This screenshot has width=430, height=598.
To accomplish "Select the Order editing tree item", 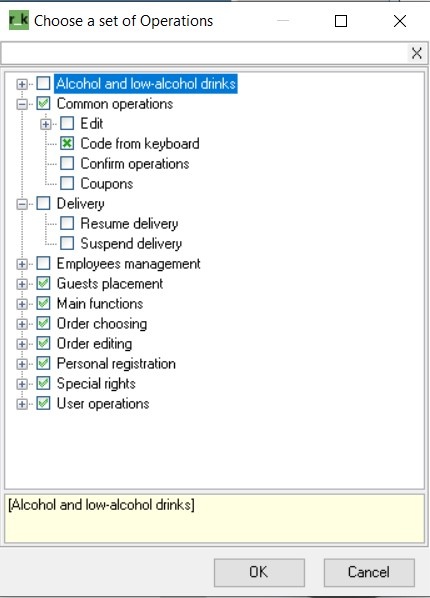I will coord(95,343).
